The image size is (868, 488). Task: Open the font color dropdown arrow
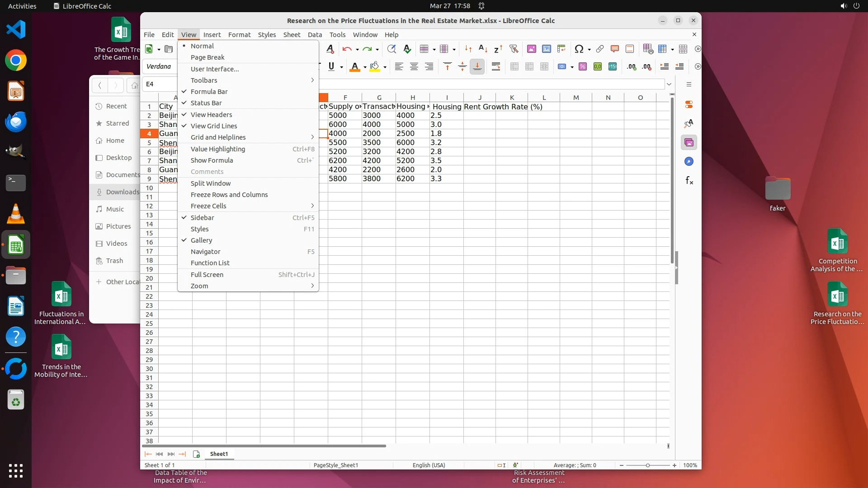coord(365,67)
